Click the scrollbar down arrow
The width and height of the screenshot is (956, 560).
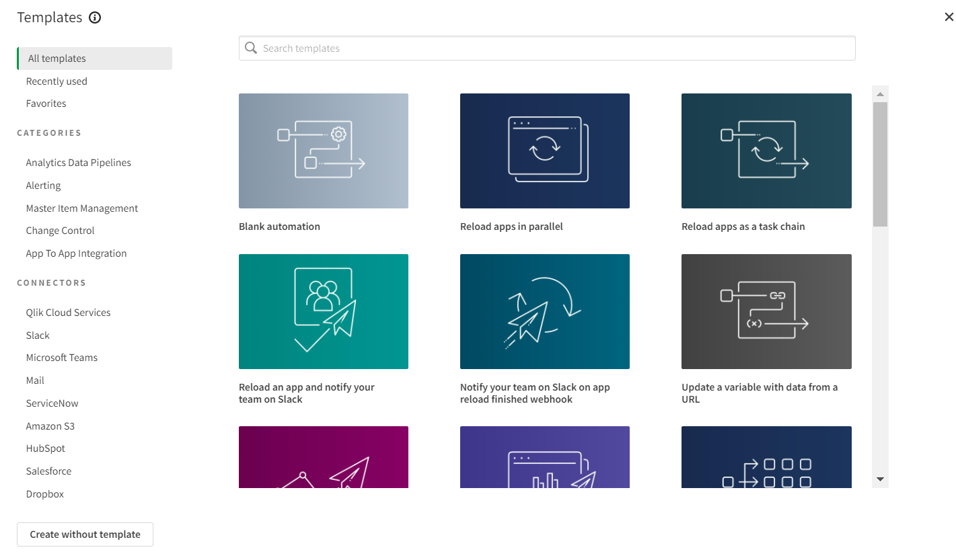point(880,479)
